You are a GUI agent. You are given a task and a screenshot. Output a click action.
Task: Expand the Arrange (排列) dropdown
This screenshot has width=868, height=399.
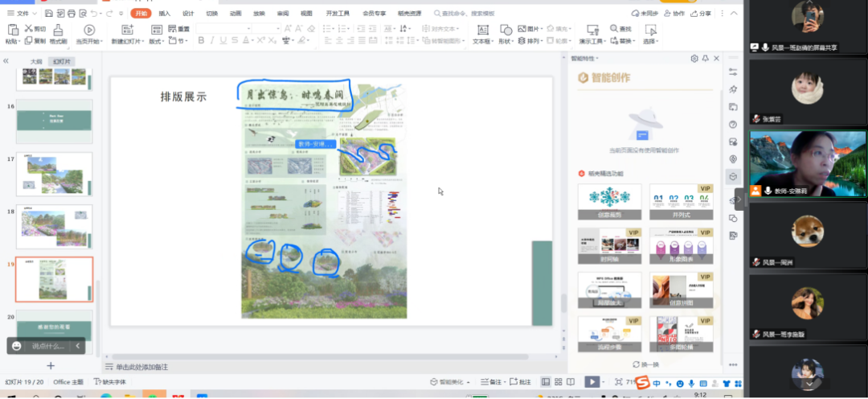click(542, 42)
